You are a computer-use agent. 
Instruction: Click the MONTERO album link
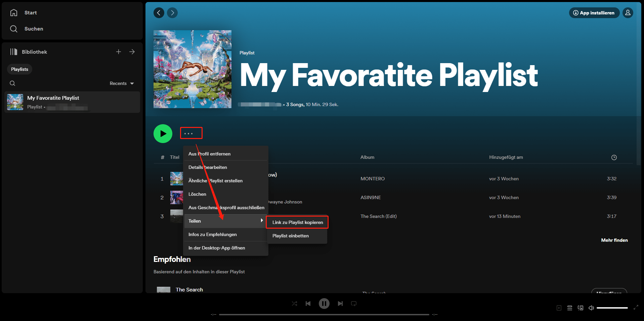coord(373,179)
